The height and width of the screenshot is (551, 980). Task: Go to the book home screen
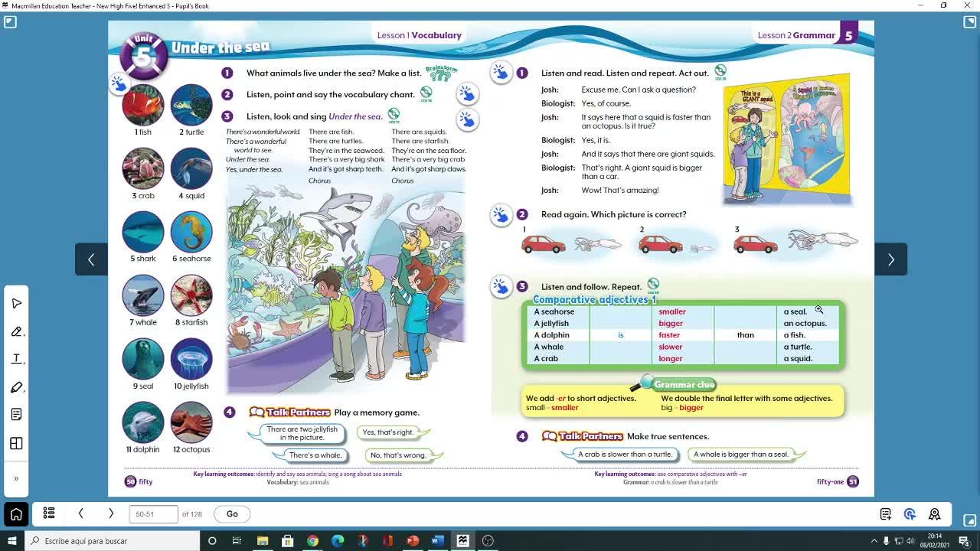coord(16,514)
